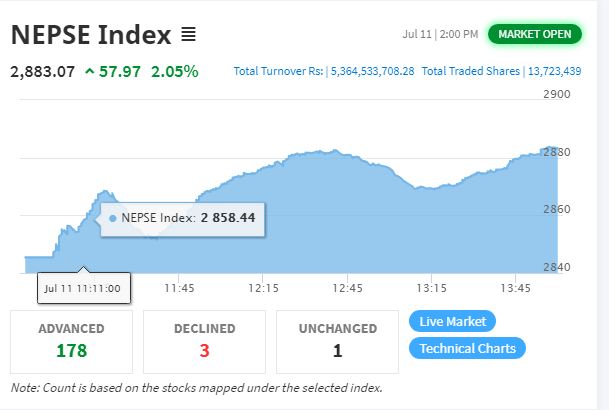The image size is (609, 410).
Task: Open the index list menu icon
Action: pyautogui.click(x=189, y=35)
